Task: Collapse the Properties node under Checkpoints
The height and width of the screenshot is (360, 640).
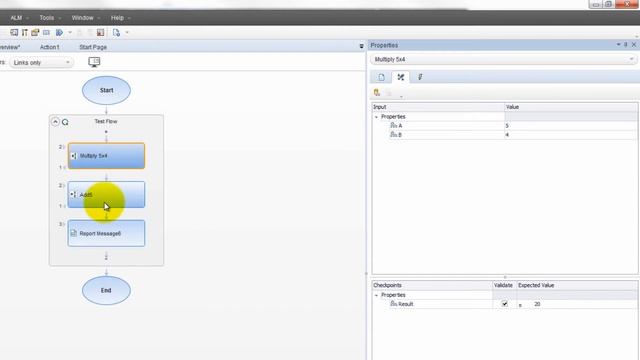Action: (376, 295)
